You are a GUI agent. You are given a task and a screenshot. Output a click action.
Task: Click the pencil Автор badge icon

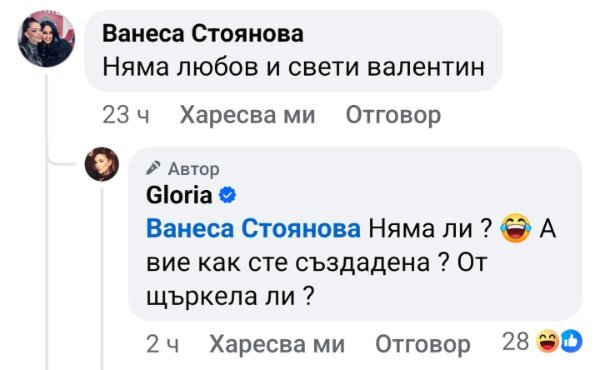[x=153, y=168]
